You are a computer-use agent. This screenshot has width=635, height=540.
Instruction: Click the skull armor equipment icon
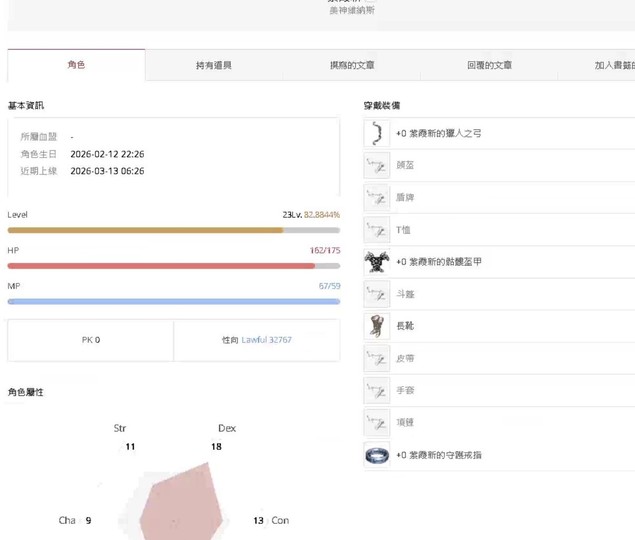coord(377,262)
